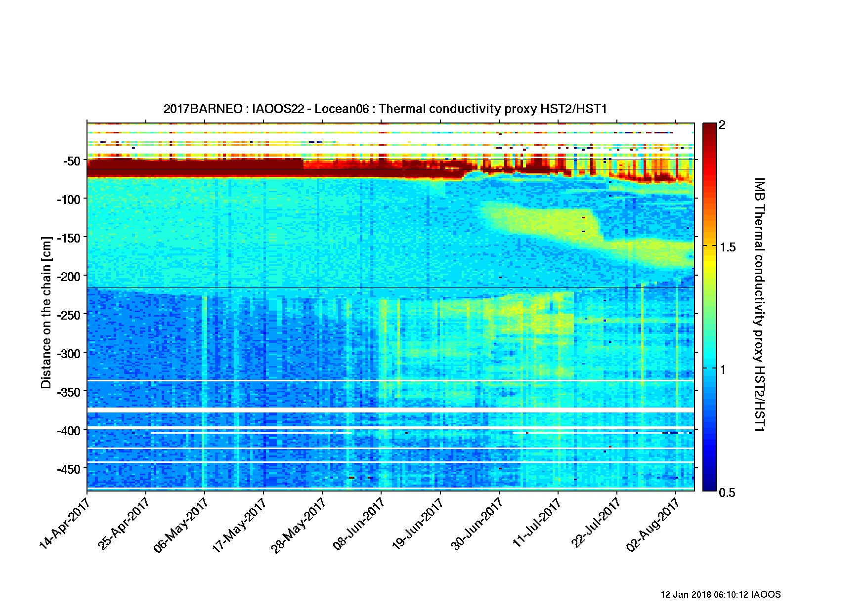The height and width of the screenshot is (614, 868).
Task: Click the 'Distance on the chain [cm]' axis label
Action: pos(46,312)
